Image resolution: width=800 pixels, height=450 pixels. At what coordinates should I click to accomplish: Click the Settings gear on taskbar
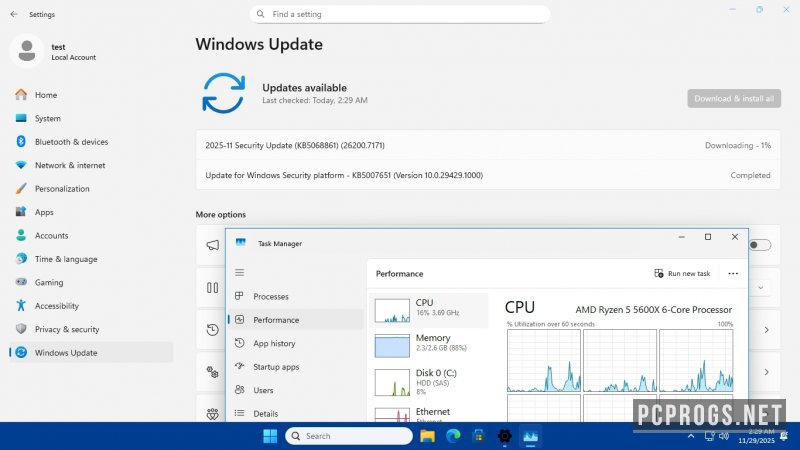[505, 436]
